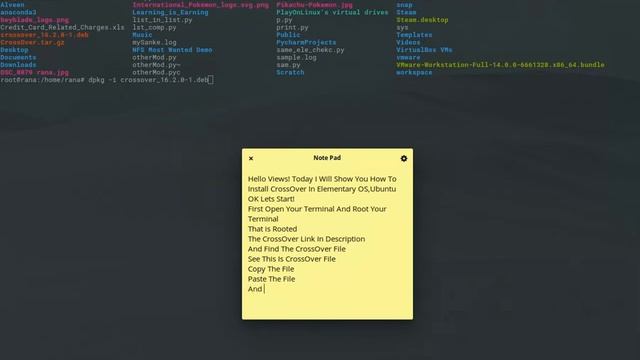Click the note line "That Is Rooted"
The height and width of the screenshot is (360, 640).
[x=272, y=229]
